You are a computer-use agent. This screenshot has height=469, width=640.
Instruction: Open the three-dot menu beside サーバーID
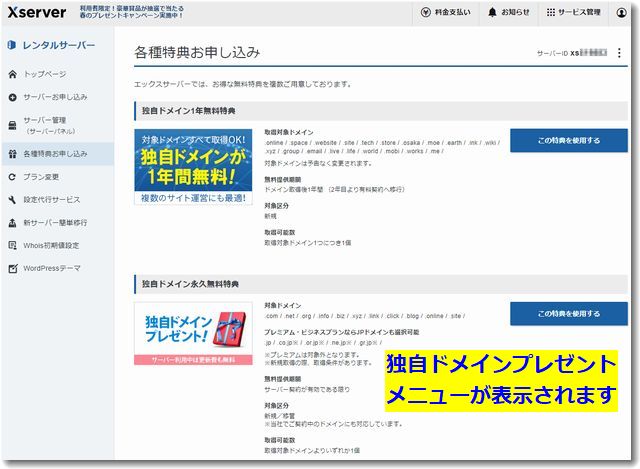[x=620, y=53]
